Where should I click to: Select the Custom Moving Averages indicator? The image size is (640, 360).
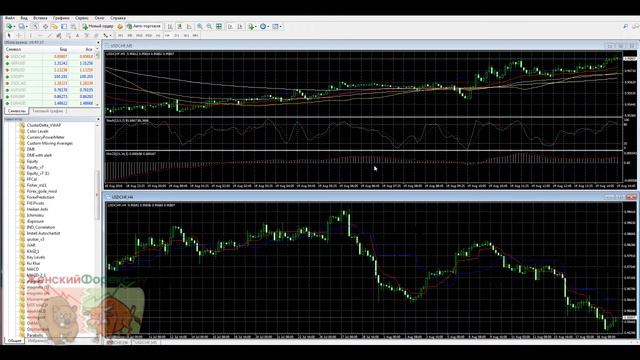(x=49, y=143)
